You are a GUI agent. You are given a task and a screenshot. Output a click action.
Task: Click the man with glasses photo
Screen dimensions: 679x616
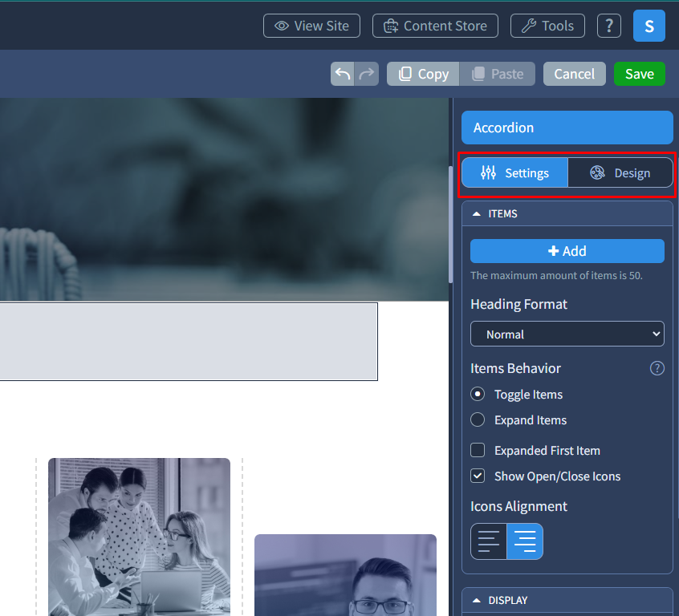click(345, 575)
